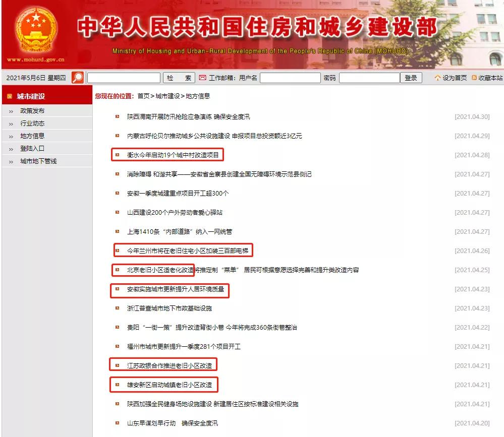Screen dimensions: 504x437
Task: Open article 今年兰州市将在老旧住宅小区加装三百部电梯
Action: [187, 251]
